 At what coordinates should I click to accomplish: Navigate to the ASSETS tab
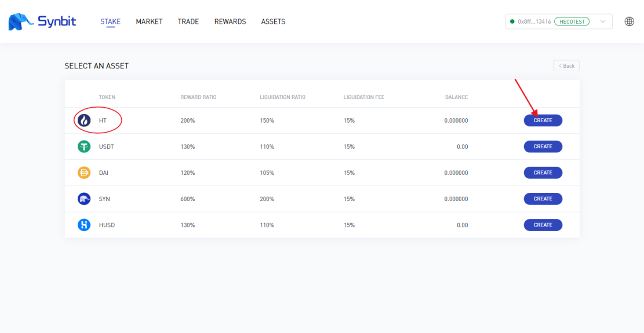pos(273,22)
